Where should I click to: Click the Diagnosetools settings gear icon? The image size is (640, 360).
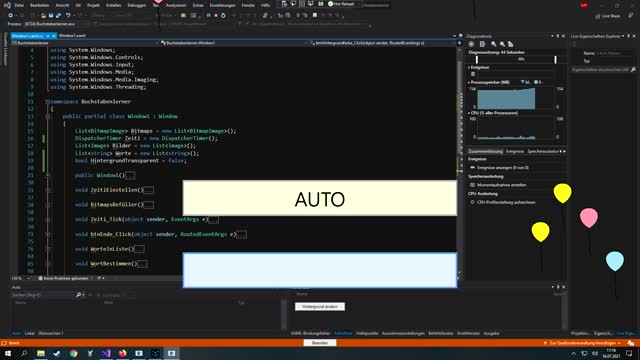[x=471, y=44]
